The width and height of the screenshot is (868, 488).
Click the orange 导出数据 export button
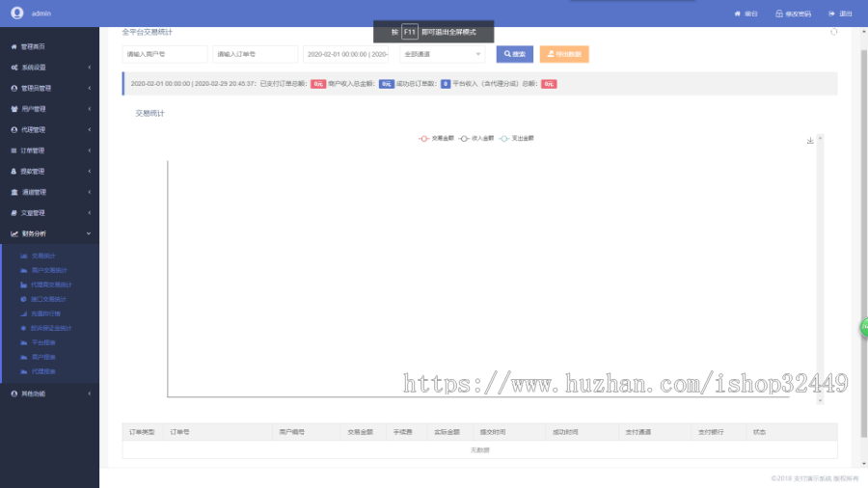[564, 54]
